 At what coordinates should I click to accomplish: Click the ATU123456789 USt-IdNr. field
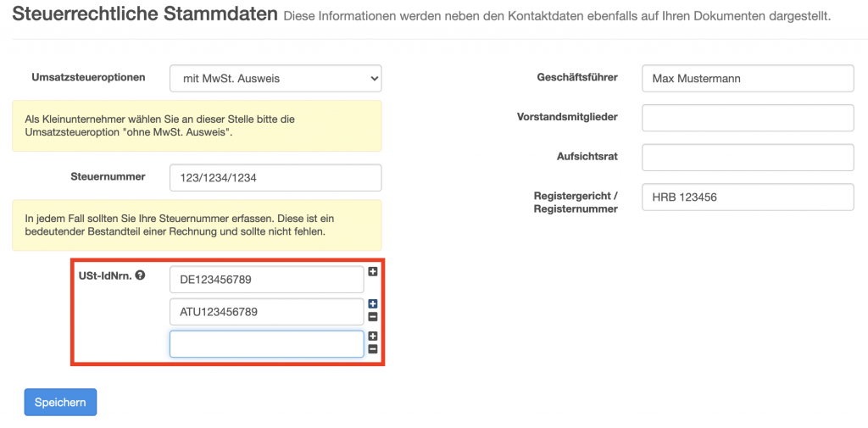pyautogui.click(x=267, y=312)
